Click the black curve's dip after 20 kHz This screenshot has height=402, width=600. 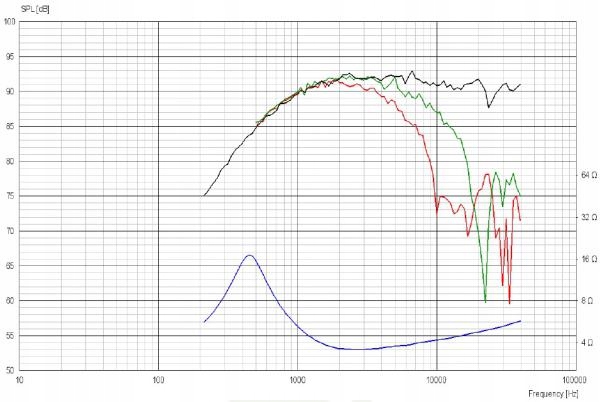pos(489,107)
